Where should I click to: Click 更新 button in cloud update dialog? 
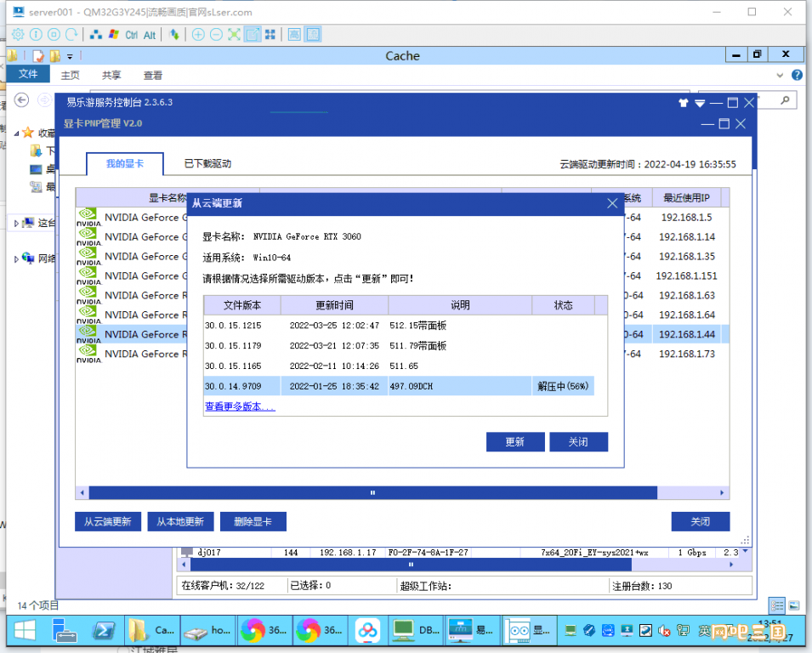(x=515, y=442)
